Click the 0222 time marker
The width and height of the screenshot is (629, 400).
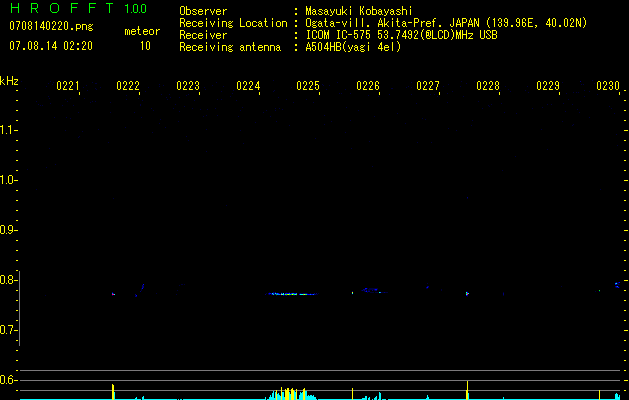click(x=128, y=86)
